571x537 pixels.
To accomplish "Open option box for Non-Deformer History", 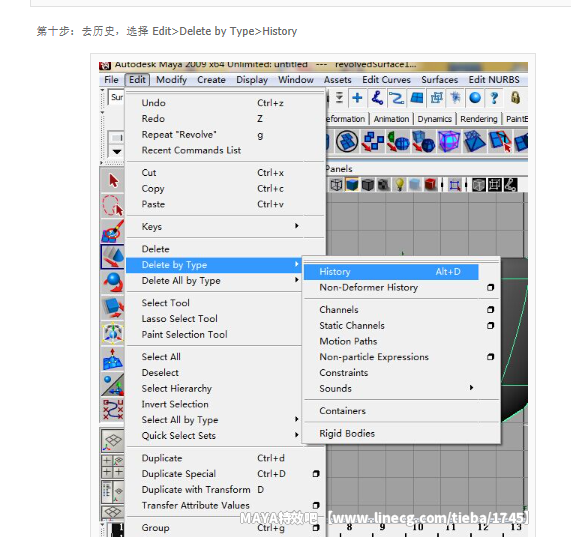I will pyautogui.click(x=491, y=288).
